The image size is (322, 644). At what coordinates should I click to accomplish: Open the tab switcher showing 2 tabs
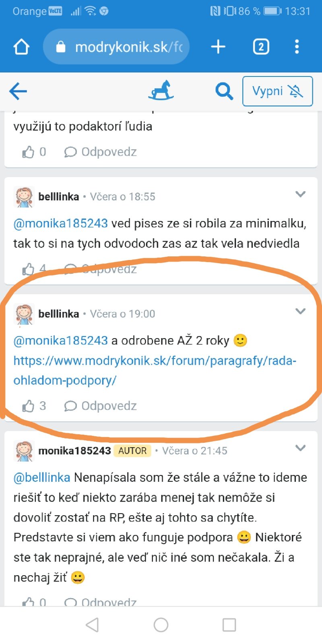[x=261, y=47]
